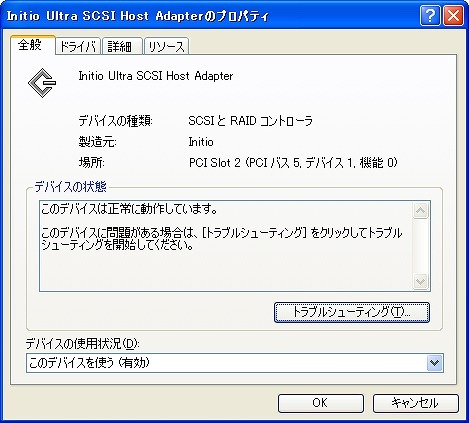Select the リソース tab
469x423 pixels.
click(166, 46)
